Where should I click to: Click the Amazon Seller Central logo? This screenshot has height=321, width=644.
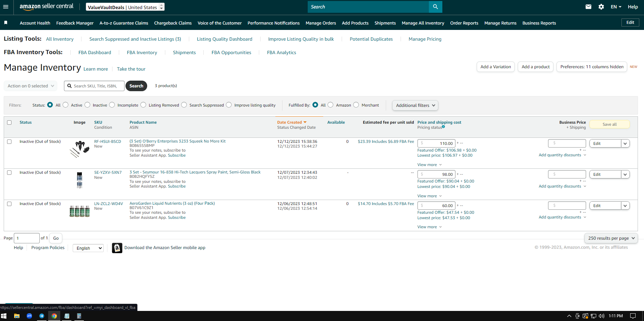click(x=46, y=7)
